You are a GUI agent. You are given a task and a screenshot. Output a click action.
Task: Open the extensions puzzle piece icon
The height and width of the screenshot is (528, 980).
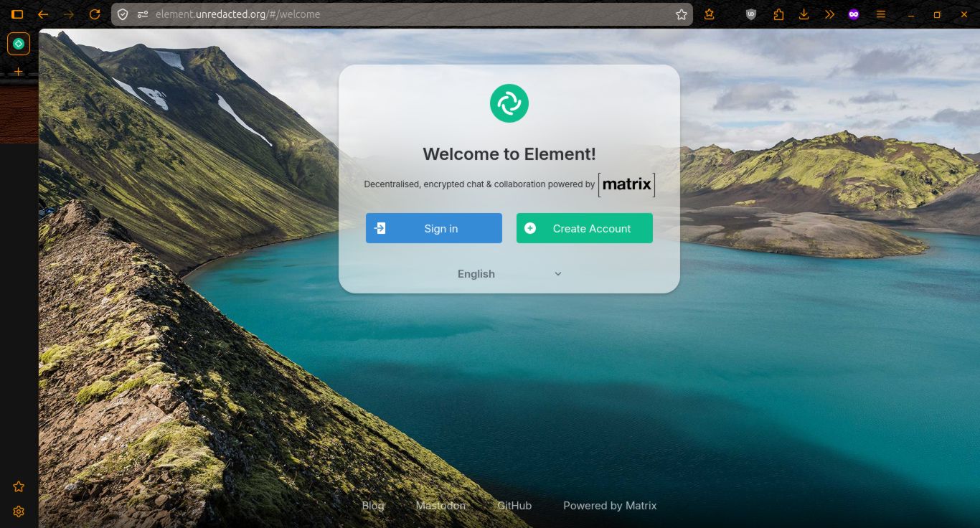pyautogui.click(x=778, y=14)
